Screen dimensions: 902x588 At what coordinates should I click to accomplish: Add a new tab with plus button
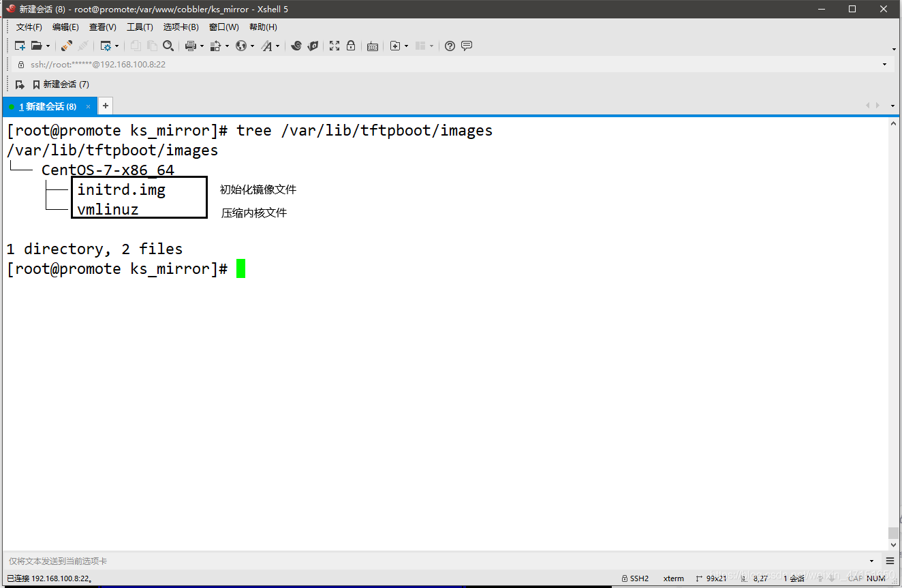tap(106, 106)
